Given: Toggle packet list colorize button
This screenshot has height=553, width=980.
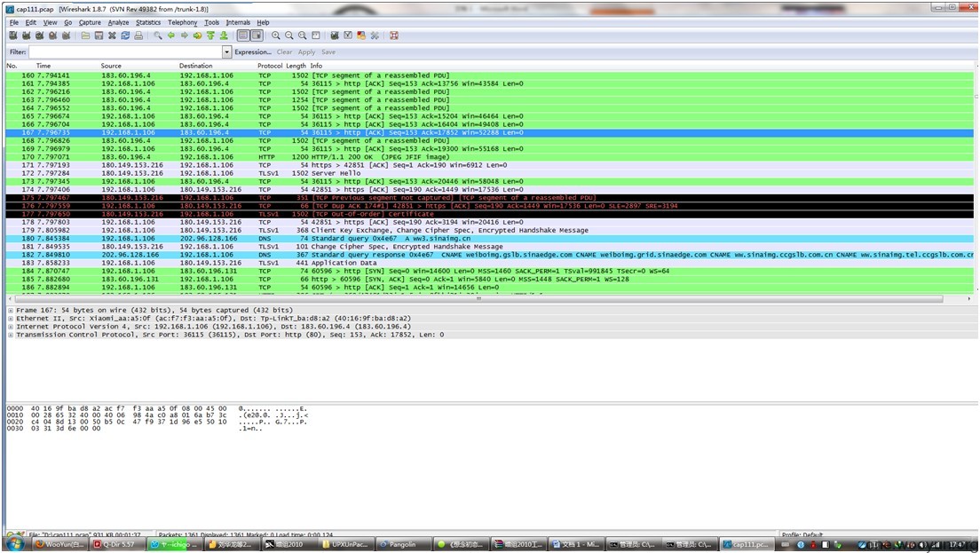Looking at the screenshot, I should tap(243, 36).
